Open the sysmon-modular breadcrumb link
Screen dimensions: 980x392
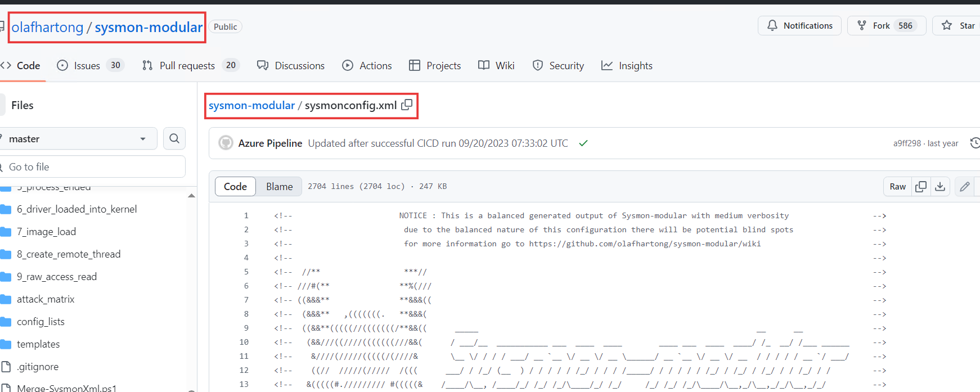pos(251,105)
